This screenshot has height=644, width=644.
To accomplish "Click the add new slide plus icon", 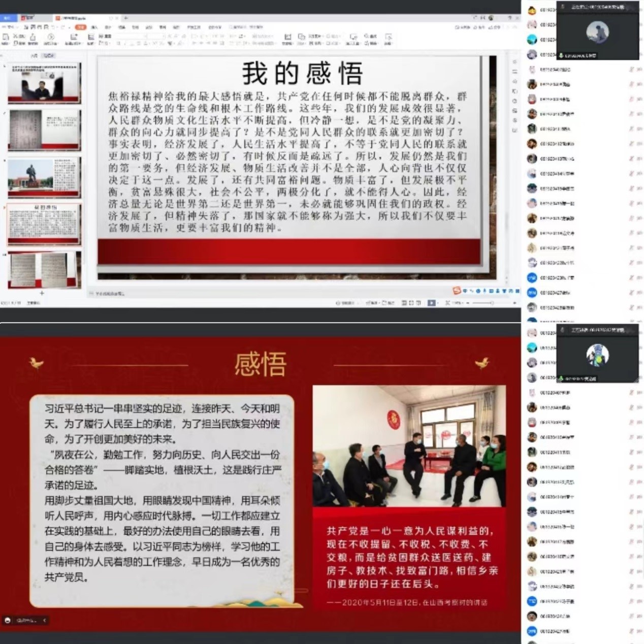I will coord(42,293).
